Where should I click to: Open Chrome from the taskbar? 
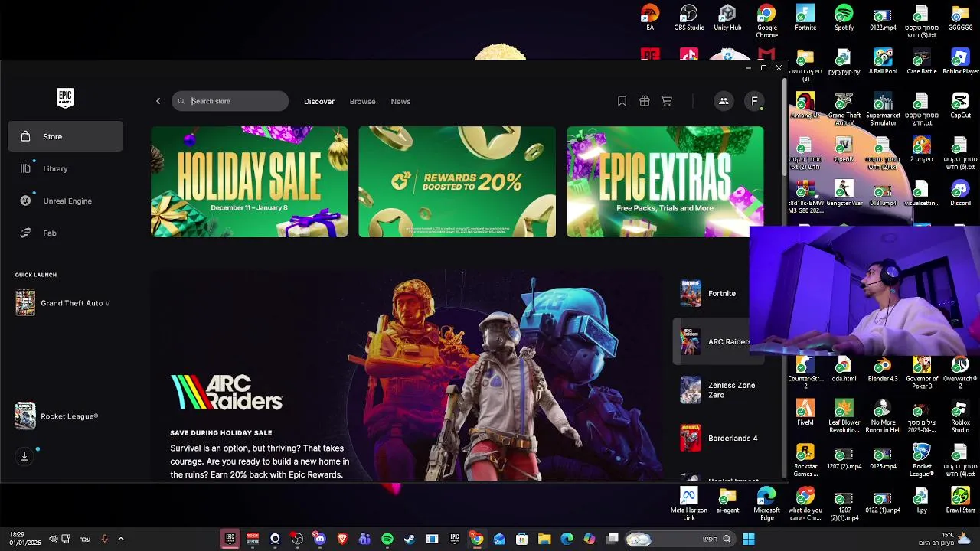[x=476, y=539]
